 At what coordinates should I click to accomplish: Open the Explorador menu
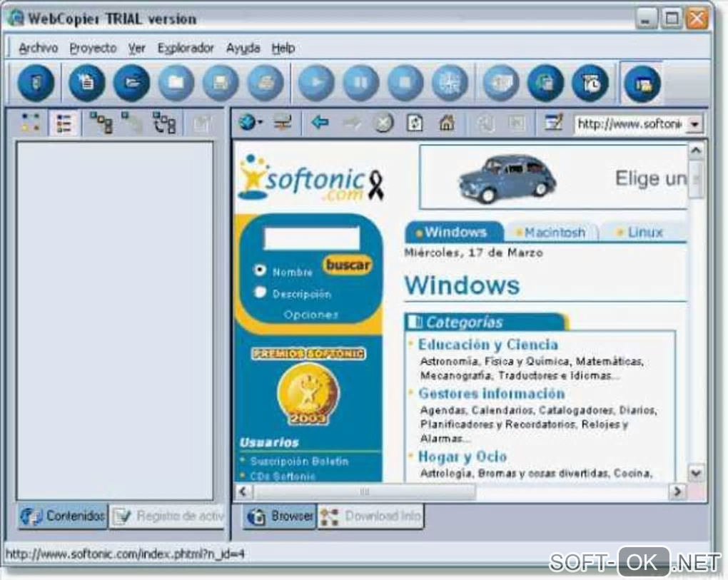pyautogui.click(x=186, y=48)
